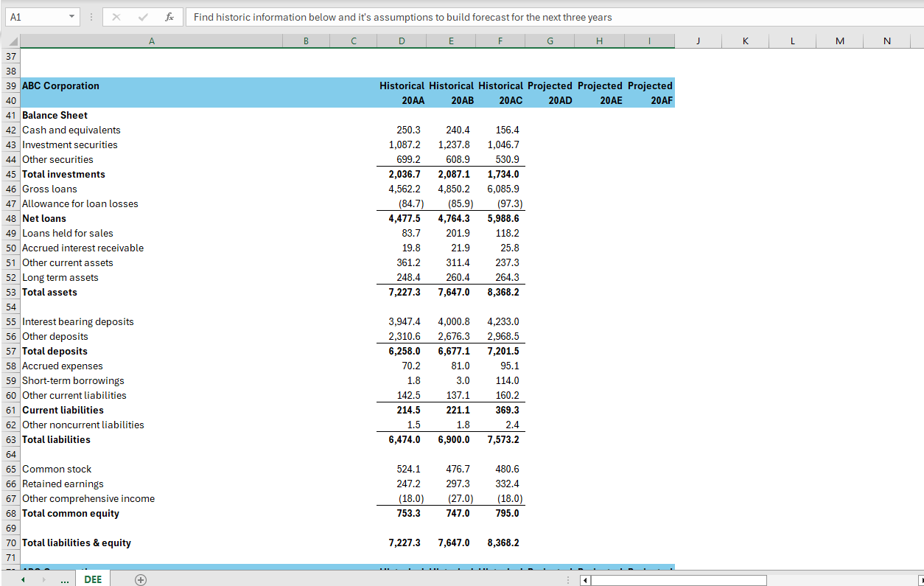
Task: Click the vertical dots beside the Name Box
Action: [x=90, y=16]
